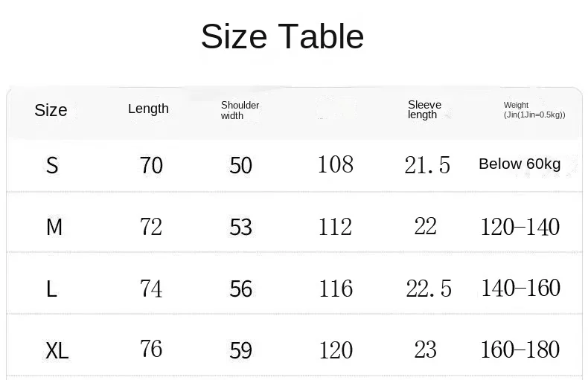Select the length value 70 for size S
This screenshot has width=588, height=380.
coord(151,165)
